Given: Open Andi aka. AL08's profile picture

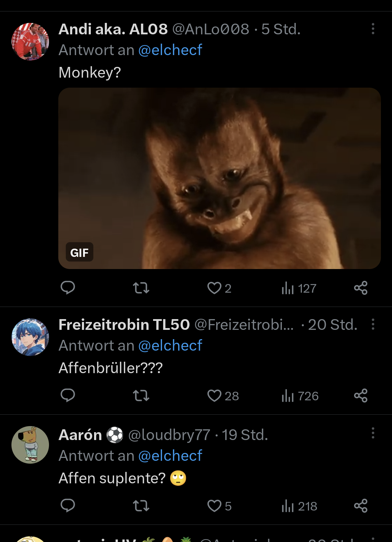Looking at the screenshot, I should point(30,41).
